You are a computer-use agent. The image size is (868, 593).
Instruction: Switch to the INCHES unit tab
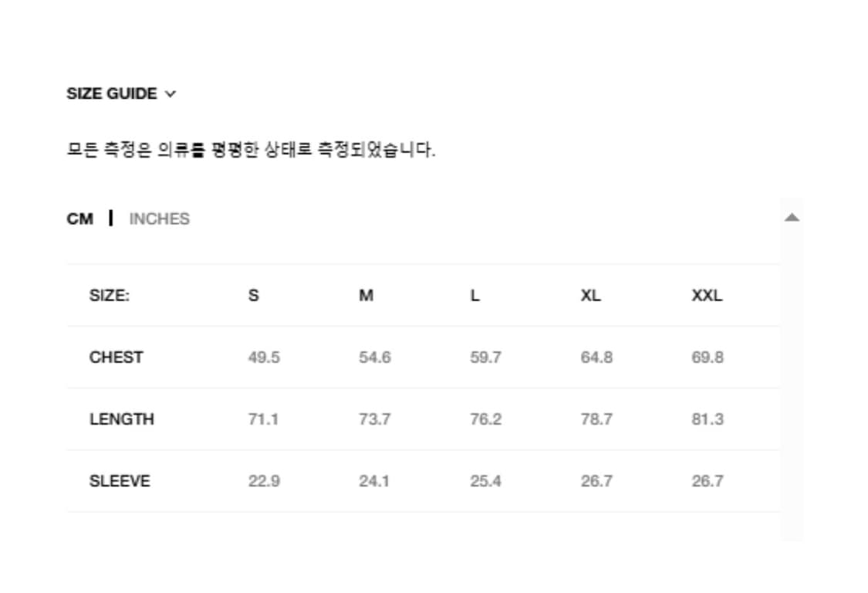159,219
